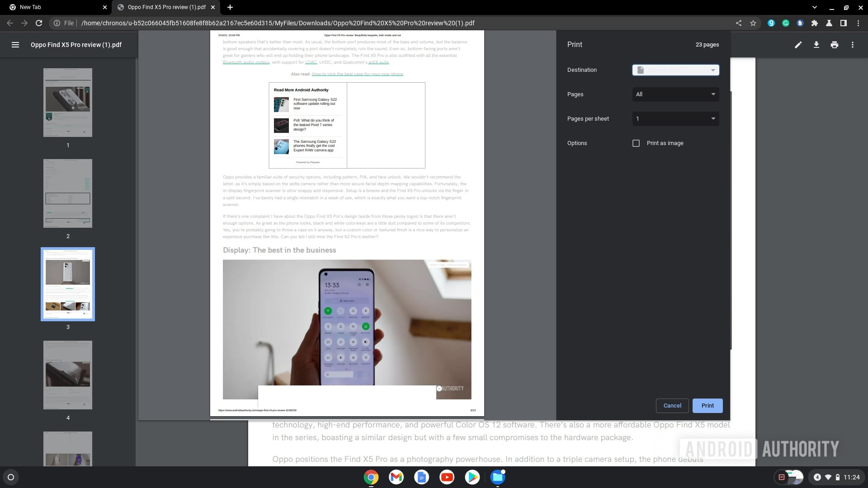
Task: Open the "How to pick the best case" link
Action: (x=357, y=74)
